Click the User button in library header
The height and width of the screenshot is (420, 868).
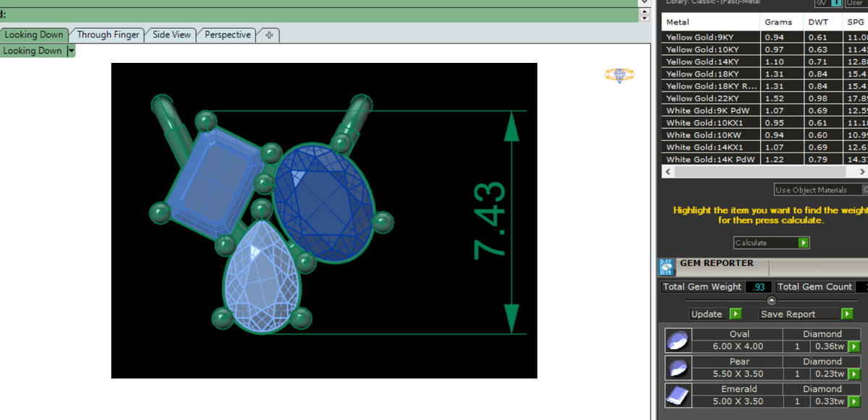856,3
